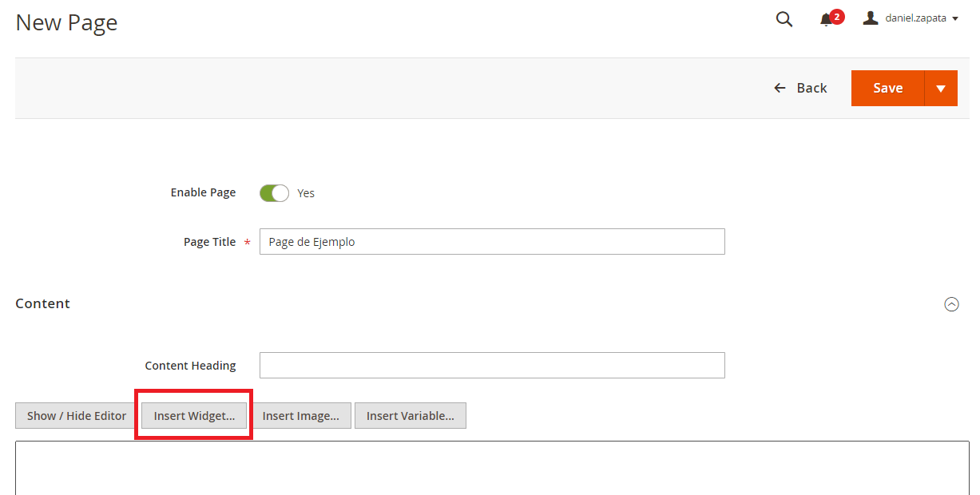Click the magnifying glass in the header
980x495 pixels.
pyautogui.click(x=784, y=18)
